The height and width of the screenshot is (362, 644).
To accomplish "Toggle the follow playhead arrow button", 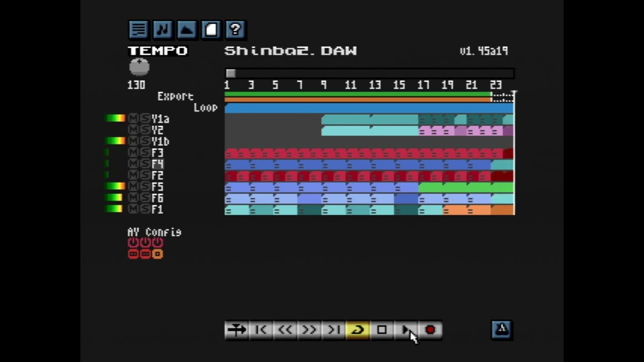I will pos(236,330).
